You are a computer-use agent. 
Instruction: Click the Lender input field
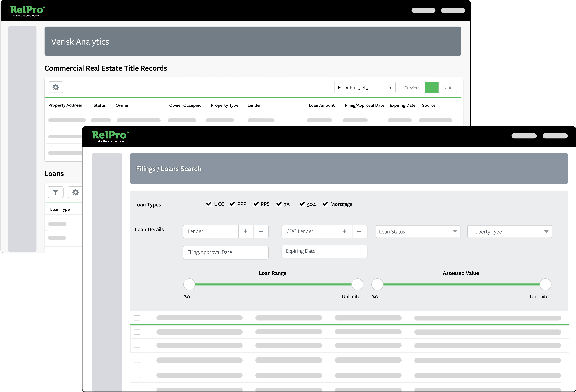coord(211,231)
